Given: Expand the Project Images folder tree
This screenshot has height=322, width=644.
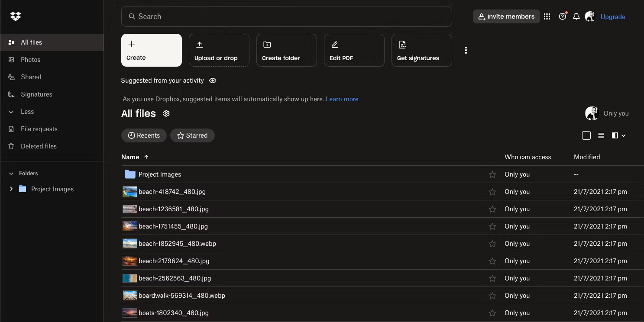Looking at the screenshot, I should (11, 189).
